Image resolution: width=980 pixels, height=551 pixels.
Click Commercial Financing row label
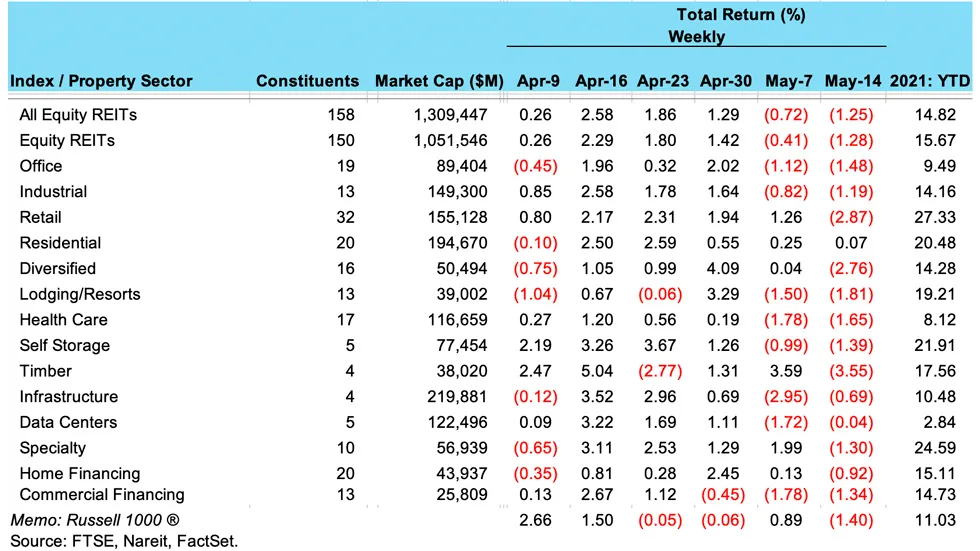pos(102,495)
